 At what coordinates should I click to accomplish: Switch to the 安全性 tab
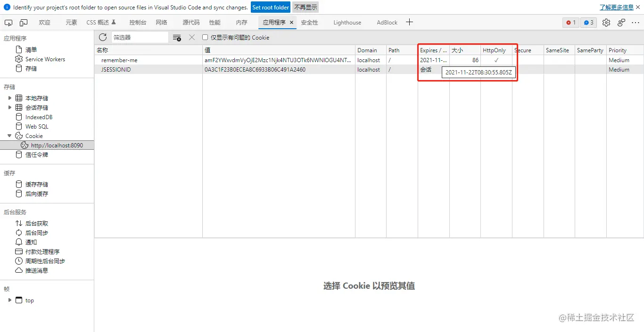pos(309,23)
